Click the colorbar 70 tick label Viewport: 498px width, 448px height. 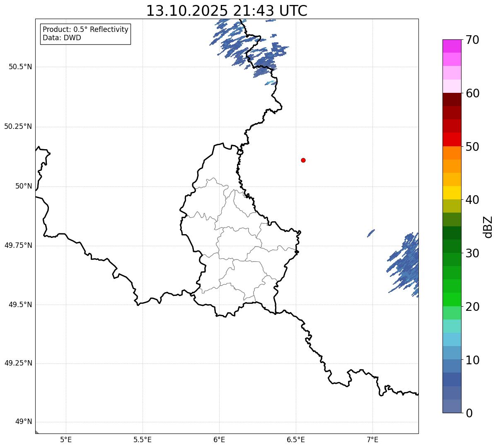pyautogui.click(x=472, y=40)
